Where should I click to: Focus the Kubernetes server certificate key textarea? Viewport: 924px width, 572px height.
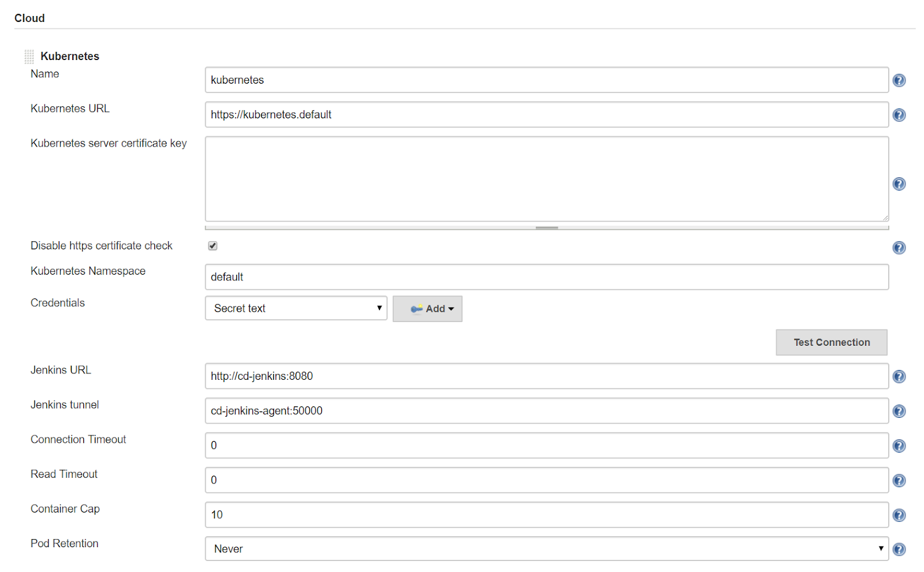[546, 178]
